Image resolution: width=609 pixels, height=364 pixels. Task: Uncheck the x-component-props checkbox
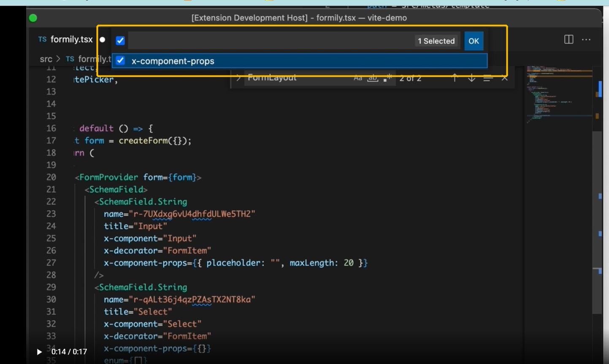120,61
